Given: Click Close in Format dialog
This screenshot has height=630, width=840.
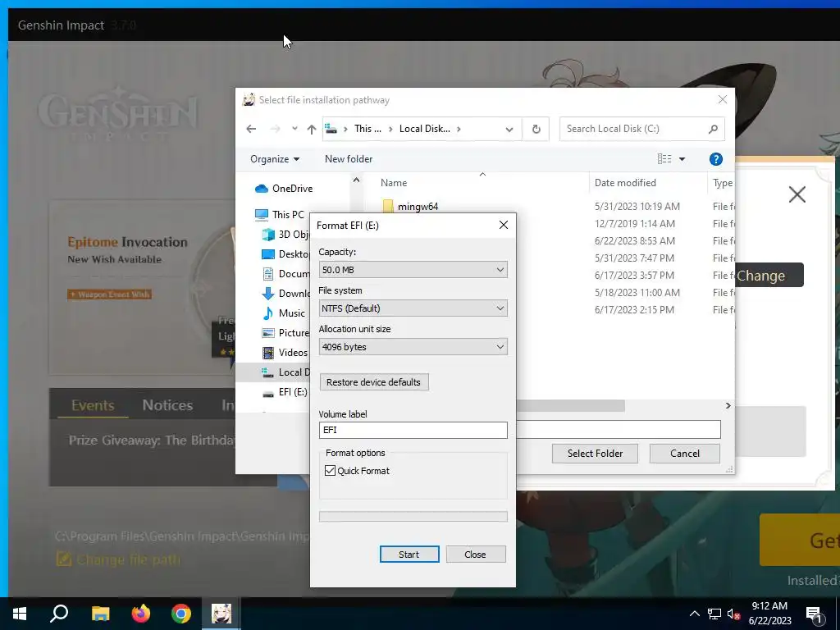Looking at the screenshot, I should click(476, 555).
